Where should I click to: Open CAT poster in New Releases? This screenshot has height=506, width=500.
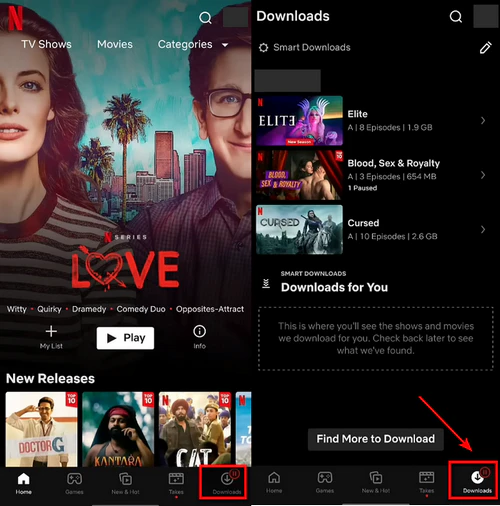coord(195,429)
